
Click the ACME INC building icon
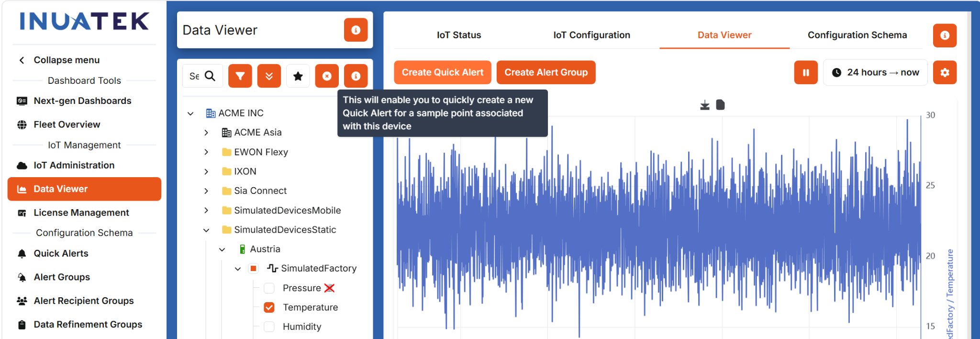(211, 113)
